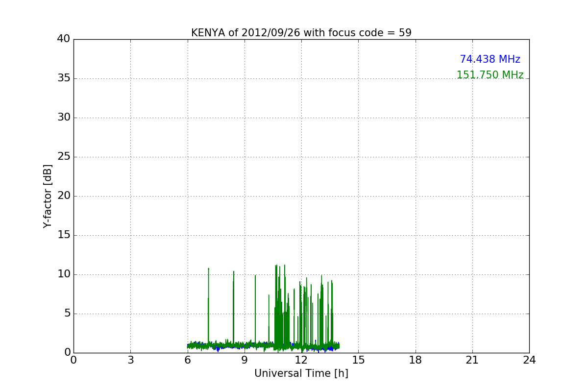Click x-axis tick label 6
The height and width of the screenshot is (392, 588).
coord(188,360)
